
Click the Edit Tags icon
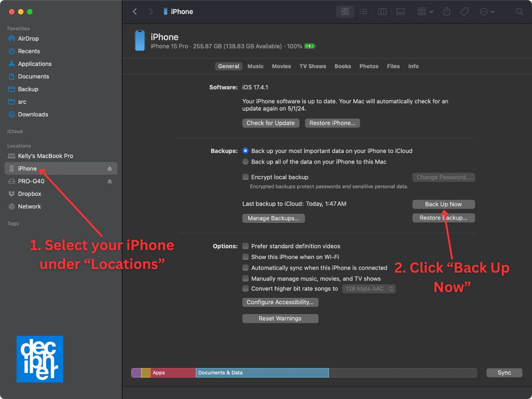pyautogui.click(x=464, y=12)
